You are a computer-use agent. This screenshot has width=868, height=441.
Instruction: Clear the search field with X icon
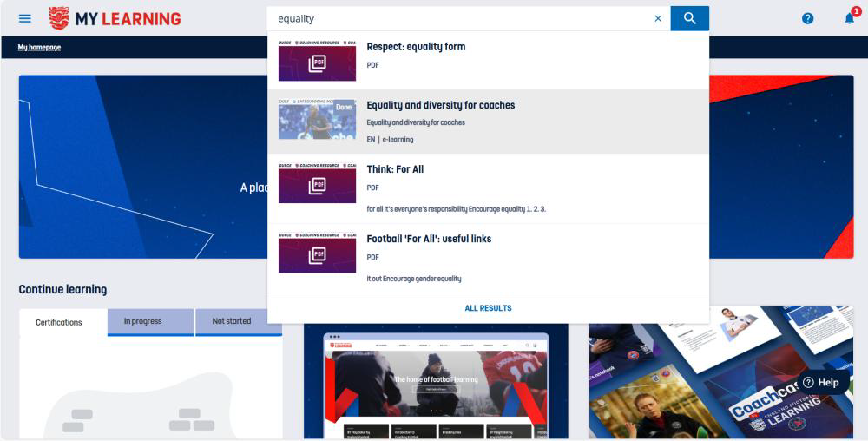[x=658, y=18]
